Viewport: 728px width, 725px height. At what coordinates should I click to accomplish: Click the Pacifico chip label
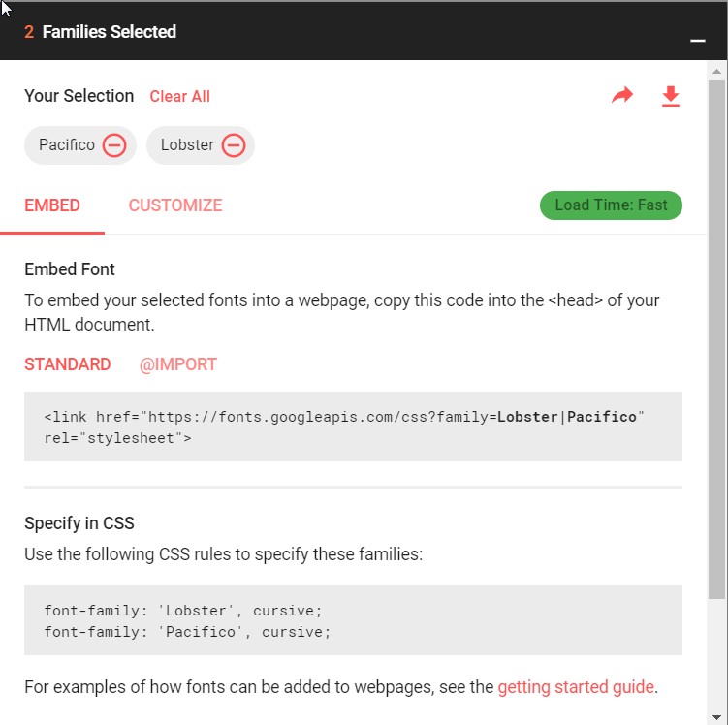67,145
